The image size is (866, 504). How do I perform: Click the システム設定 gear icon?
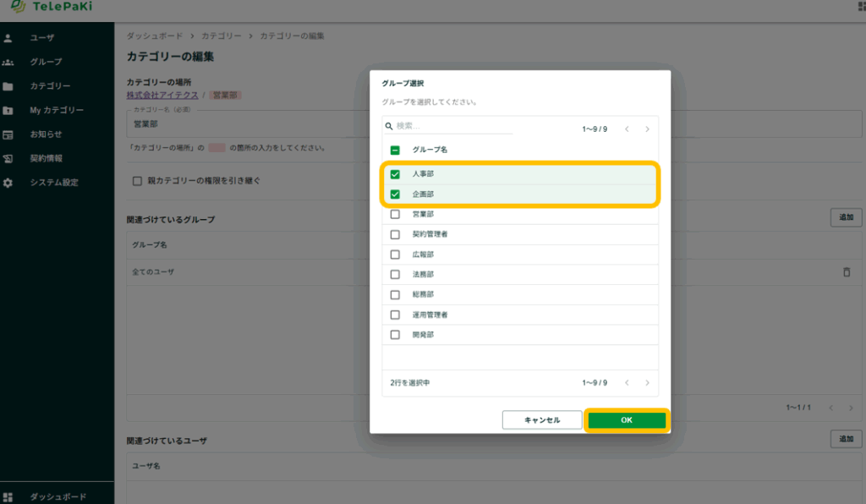[x=8, y=183]
